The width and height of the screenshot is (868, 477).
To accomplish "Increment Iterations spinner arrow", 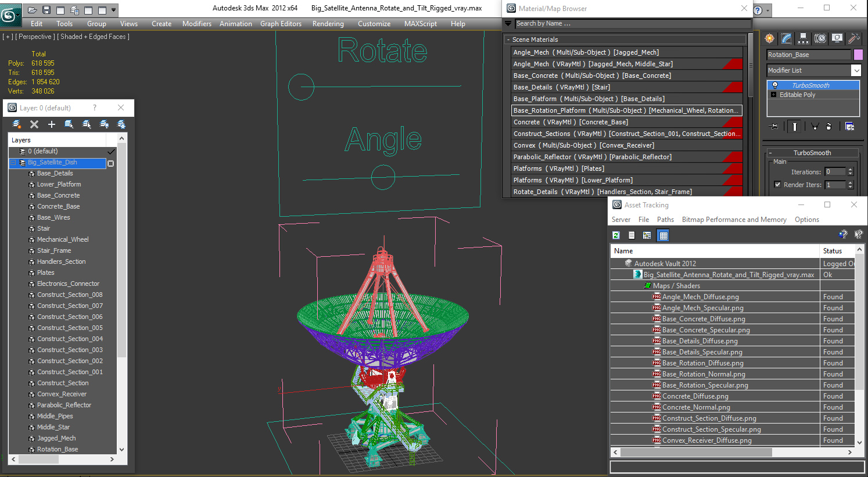I will (850, 170).
